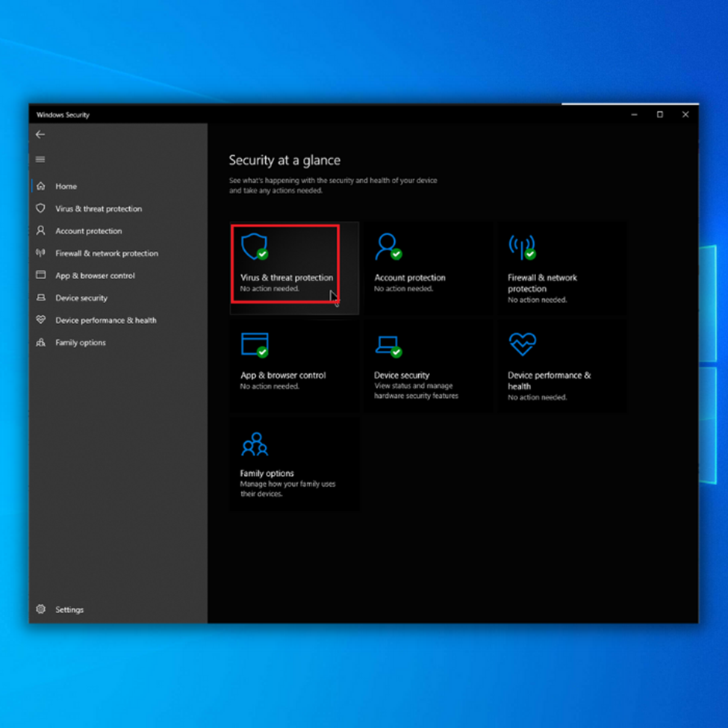
Task: Click the antenna icon on Firewall & network tile
Action: click(523, 246)
